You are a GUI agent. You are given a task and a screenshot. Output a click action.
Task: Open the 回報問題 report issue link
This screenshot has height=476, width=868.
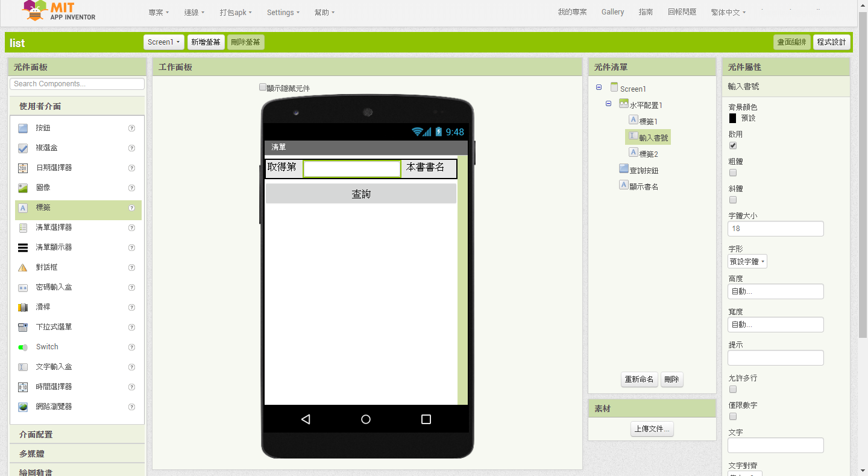tap(682, 12)
